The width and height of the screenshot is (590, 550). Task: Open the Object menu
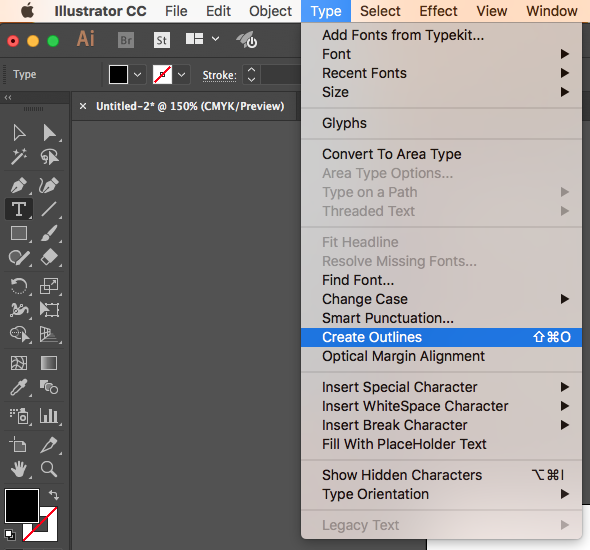tap(270, 11)
